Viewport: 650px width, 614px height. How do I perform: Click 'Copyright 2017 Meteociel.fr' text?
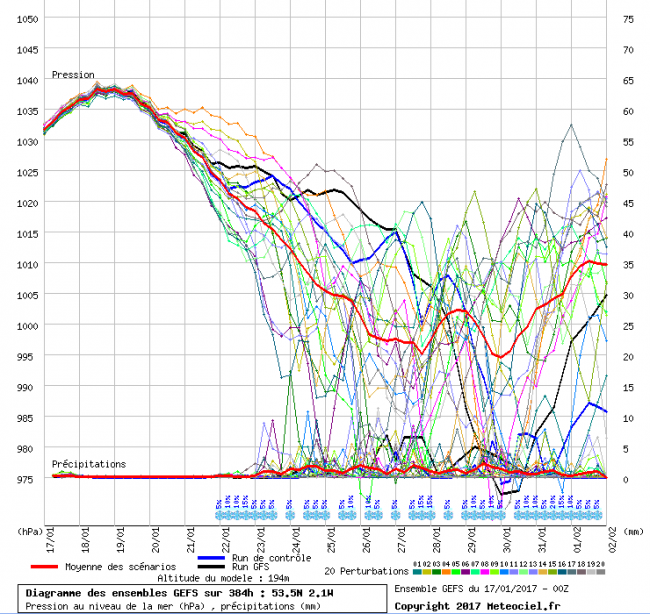click(477, 607)
